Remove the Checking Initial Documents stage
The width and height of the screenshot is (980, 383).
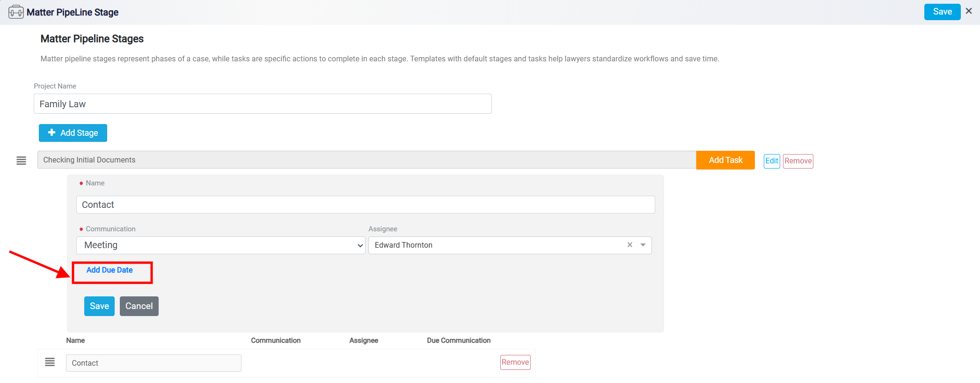(798, 161)
